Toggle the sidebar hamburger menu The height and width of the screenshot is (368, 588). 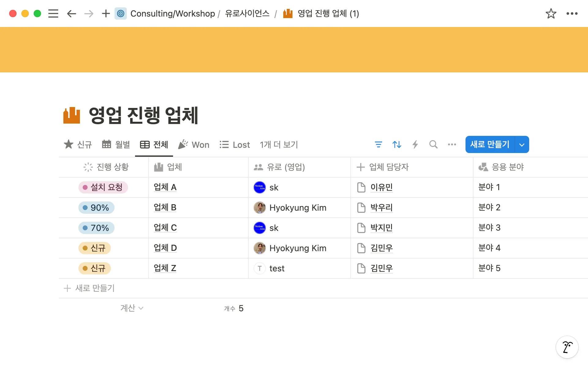click(x=53, y=13)
